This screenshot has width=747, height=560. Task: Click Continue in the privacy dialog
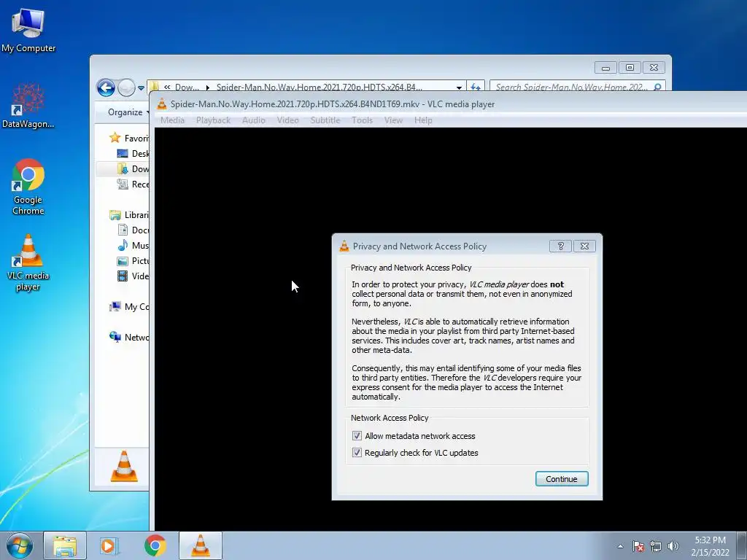coord(562,479)
